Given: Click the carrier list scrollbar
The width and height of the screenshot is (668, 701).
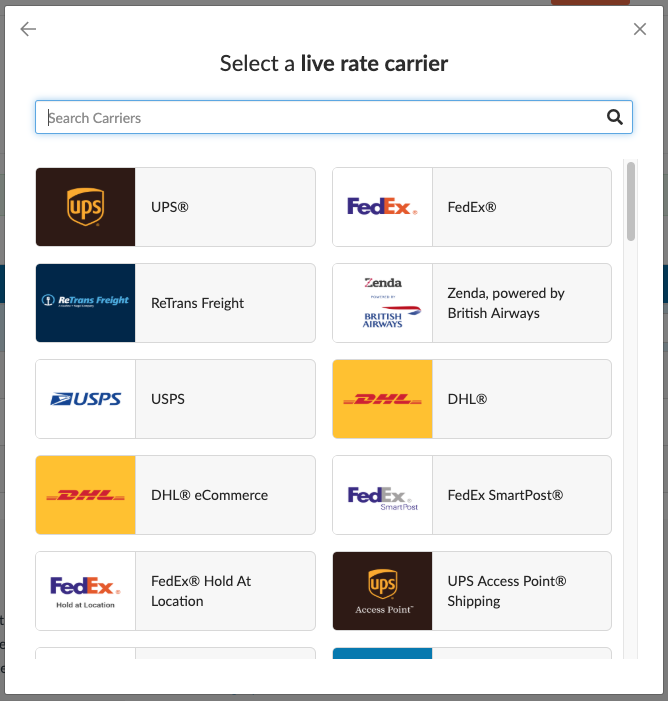Looking at the screenshot, I should click(631, 202).
